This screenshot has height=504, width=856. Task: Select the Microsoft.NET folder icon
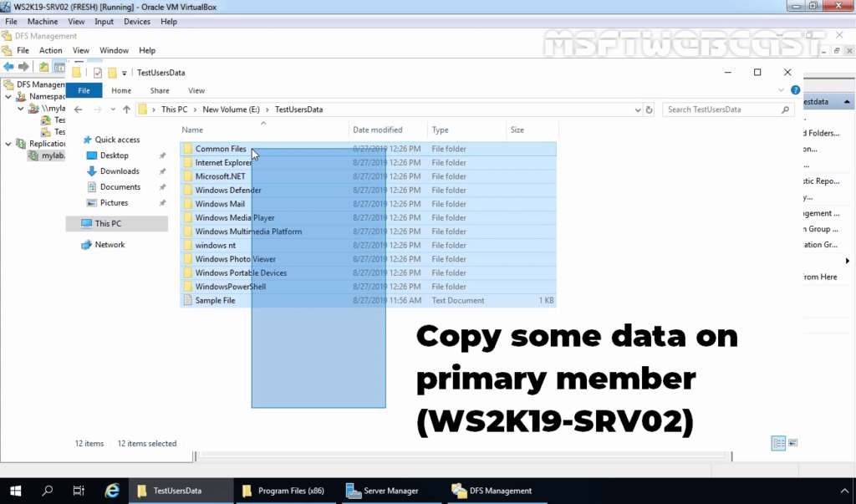pos(188,176)
